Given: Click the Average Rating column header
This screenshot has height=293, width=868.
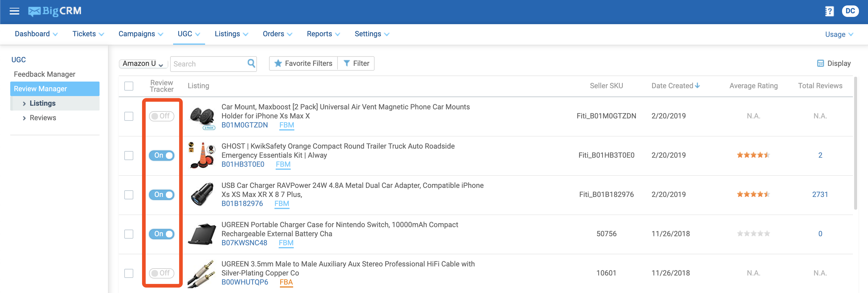Looking at the screenshot, I should [x=753, y=86].
